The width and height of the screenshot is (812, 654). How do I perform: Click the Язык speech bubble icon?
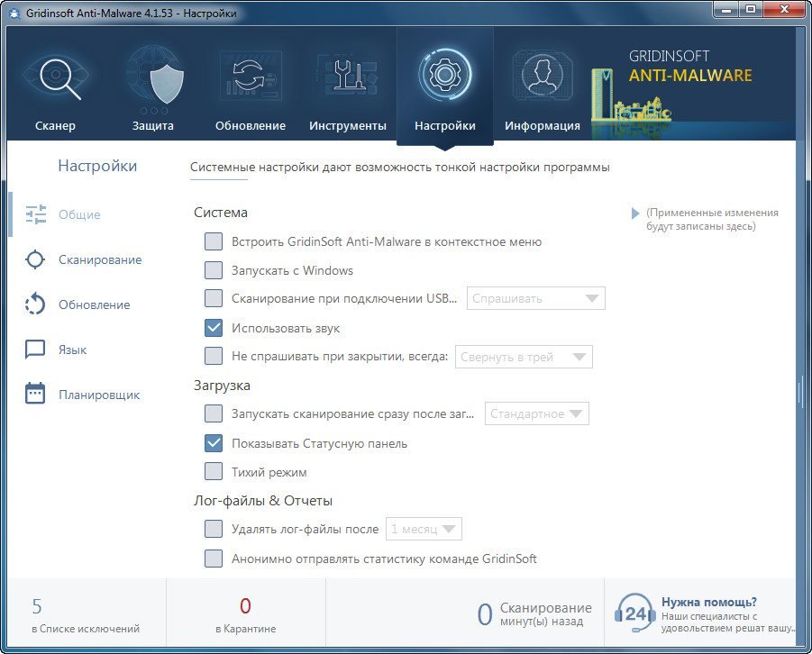tap(35, 350)
